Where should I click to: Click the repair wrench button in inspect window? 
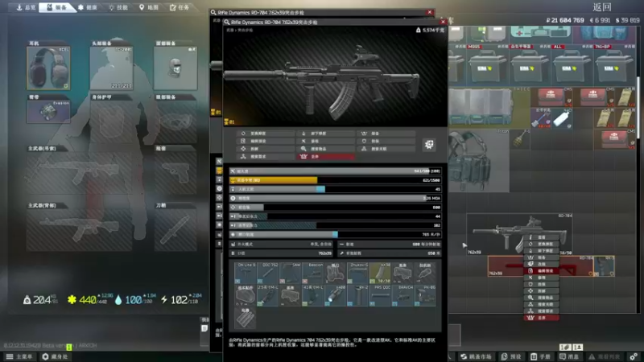325,142
